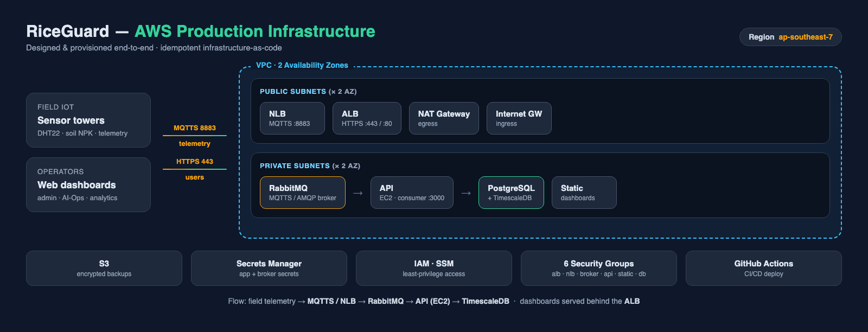
Task: Click the "HTTPS 443" connection label
Action: pos(195,162)
